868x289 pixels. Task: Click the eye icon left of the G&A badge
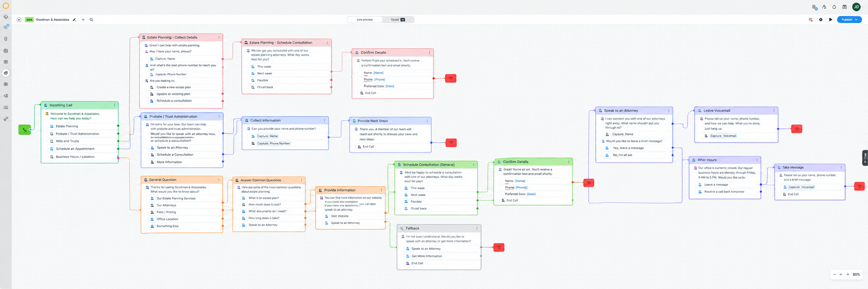(x=19, y=20)
